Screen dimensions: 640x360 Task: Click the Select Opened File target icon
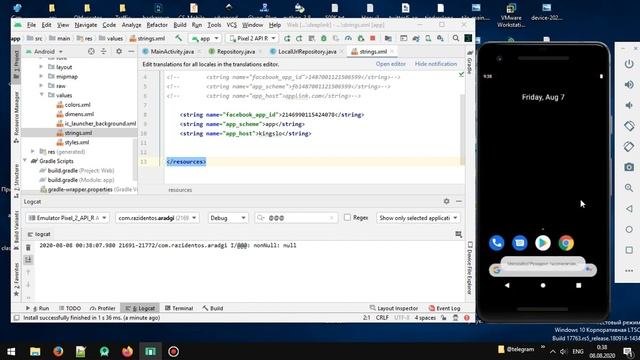tap(91, 51)
